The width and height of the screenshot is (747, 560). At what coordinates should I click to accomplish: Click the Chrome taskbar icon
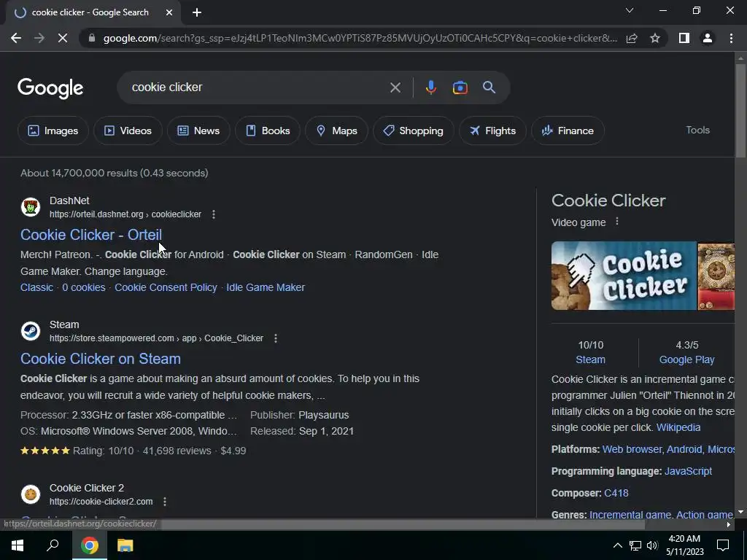[89, 545]
